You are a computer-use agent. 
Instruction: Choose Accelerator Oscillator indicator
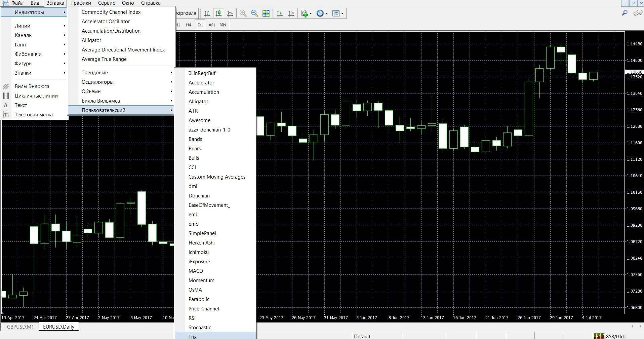click(121, 22)
